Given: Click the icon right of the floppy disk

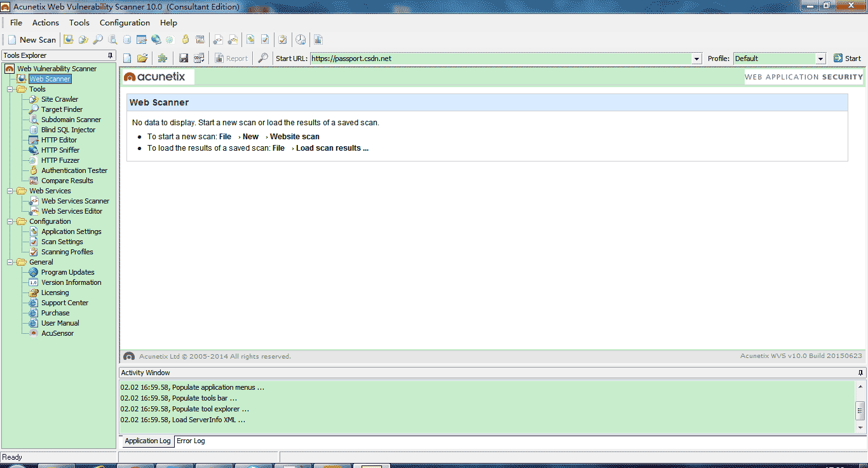Looking at the screenshot, I should (199, 58).
